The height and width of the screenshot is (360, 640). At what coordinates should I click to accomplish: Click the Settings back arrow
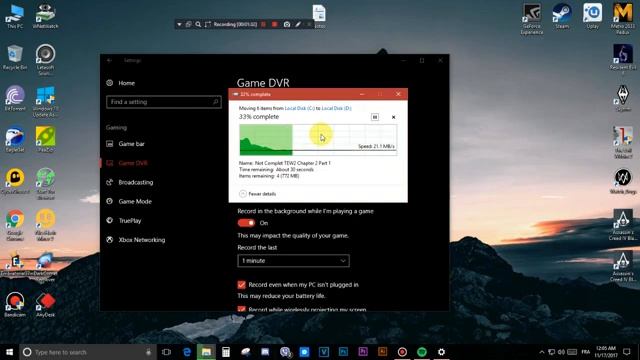pyautogui.click(x=109, y=60)
